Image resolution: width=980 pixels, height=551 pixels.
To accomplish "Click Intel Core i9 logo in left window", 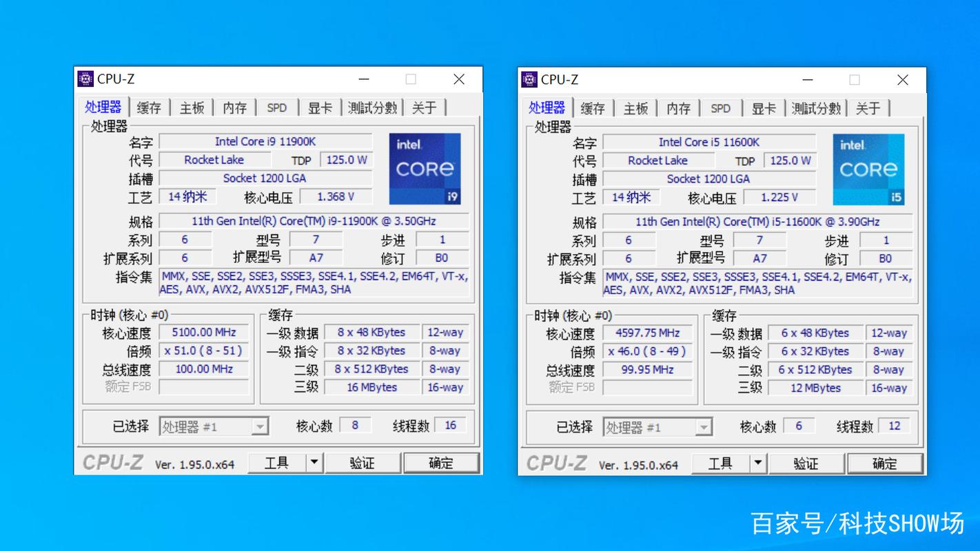I will [425, 169].
